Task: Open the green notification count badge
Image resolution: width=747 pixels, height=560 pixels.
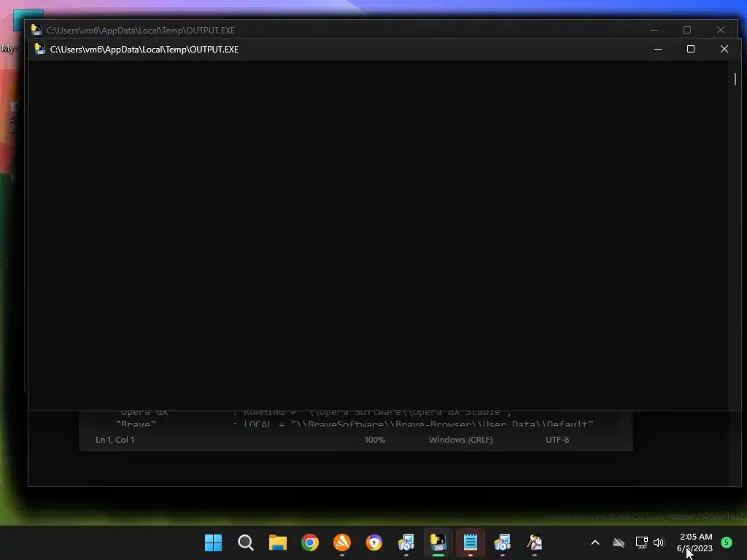Action: point(727,542)
